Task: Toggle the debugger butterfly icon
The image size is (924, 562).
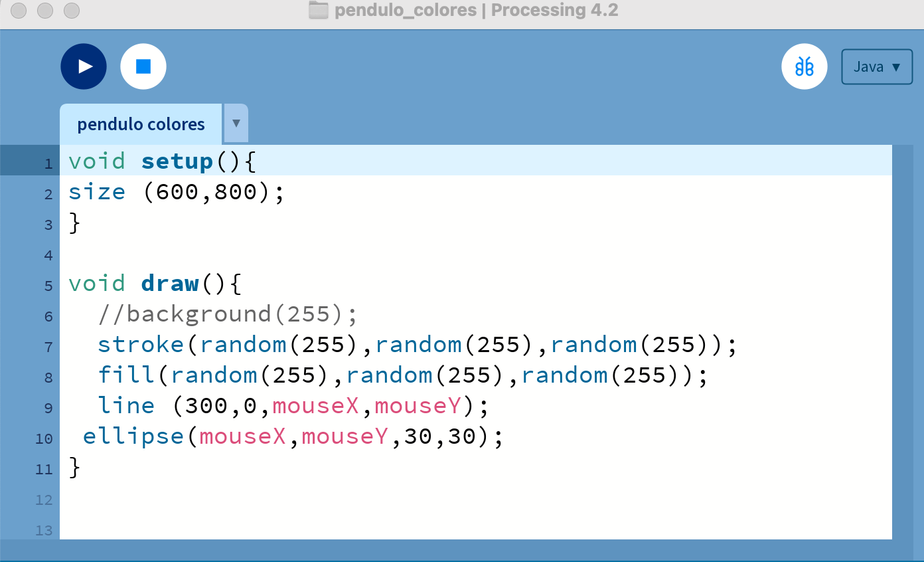Action: (805, 66)
